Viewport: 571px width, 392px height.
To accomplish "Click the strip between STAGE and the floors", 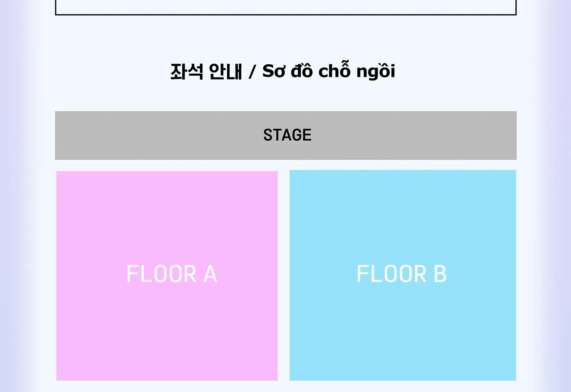I will click(x=286, y=165).
